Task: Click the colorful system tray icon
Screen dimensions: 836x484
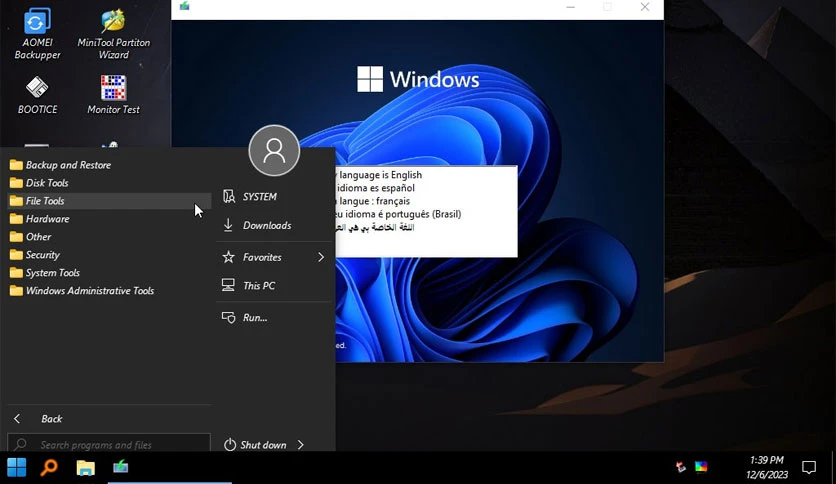Action: pos(701,467)
